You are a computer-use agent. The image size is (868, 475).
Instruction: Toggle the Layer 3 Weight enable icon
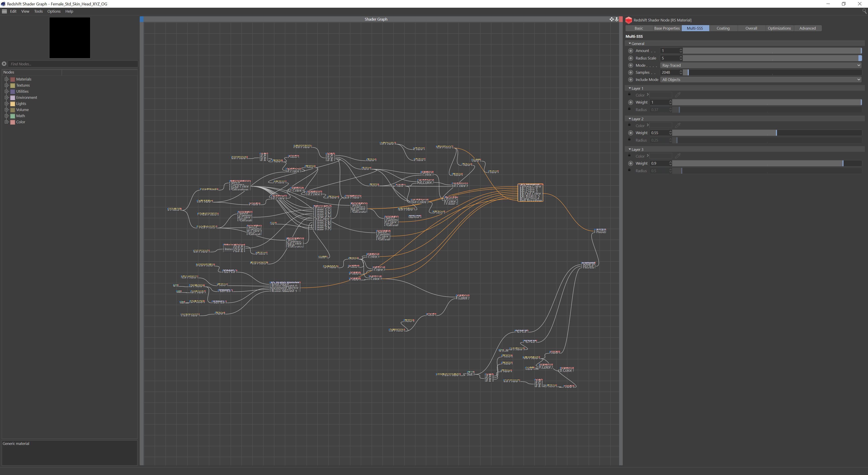tap(631, 163)
